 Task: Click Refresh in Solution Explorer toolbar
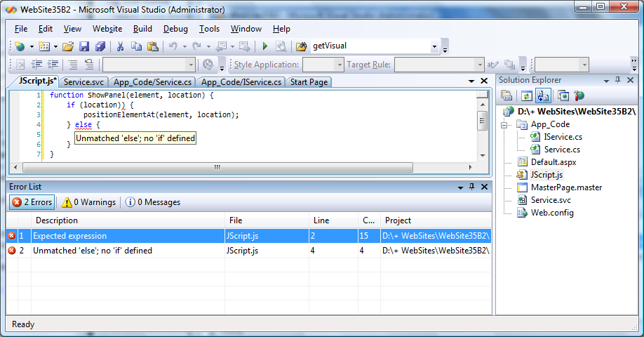tap(526, 96)
